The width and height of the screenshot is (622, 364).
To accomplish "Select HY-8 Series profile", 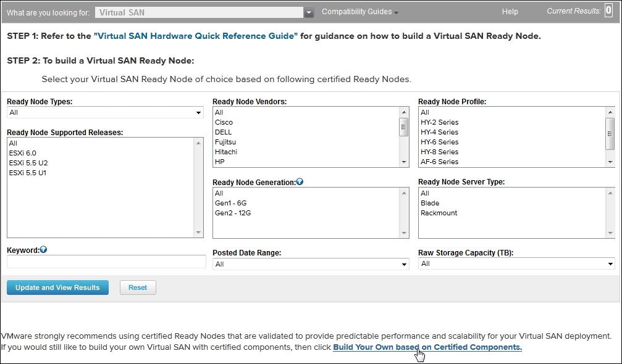I will (440, 152).
